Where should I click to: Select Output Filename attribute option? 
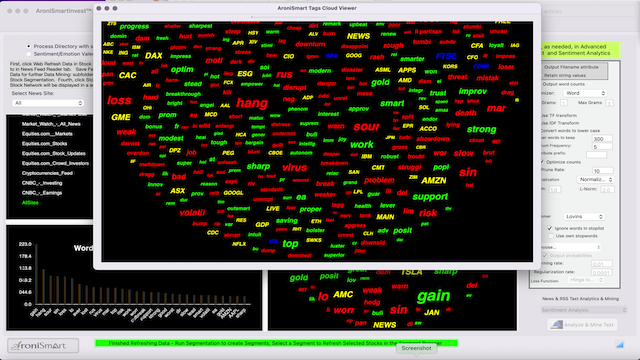[571, 67]
